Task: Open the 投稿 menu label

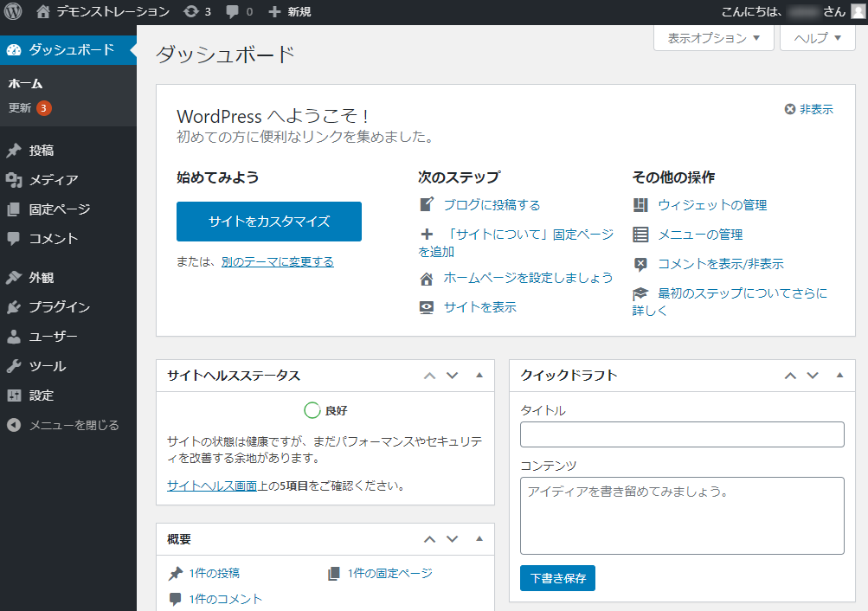Action: (42, 151)
